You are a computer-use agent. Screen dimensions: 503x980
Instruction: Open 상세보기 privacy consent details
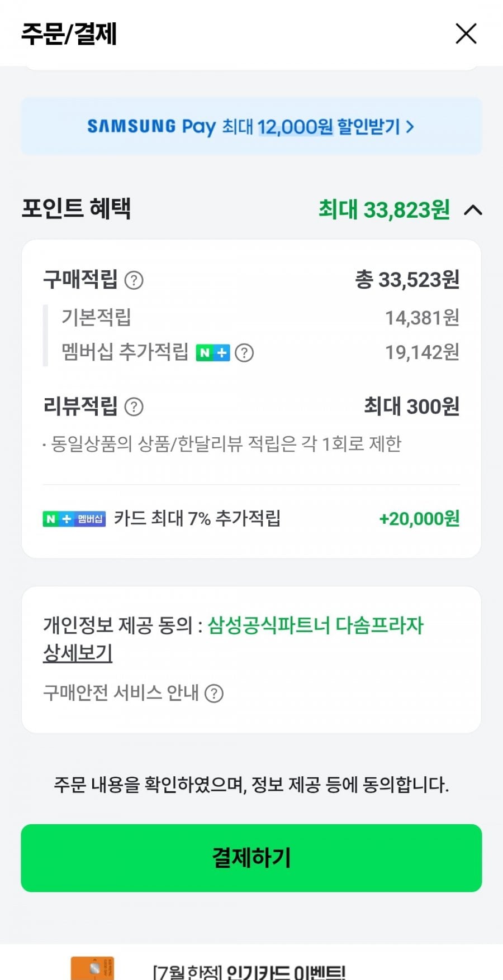(x=78, y=653)
